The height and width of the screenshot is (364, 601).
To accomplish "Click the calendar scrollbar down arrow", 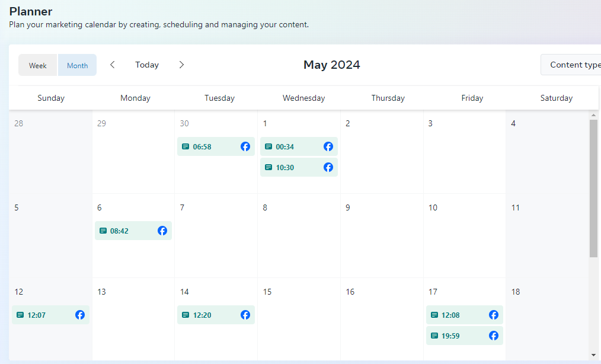I will 593,355.
